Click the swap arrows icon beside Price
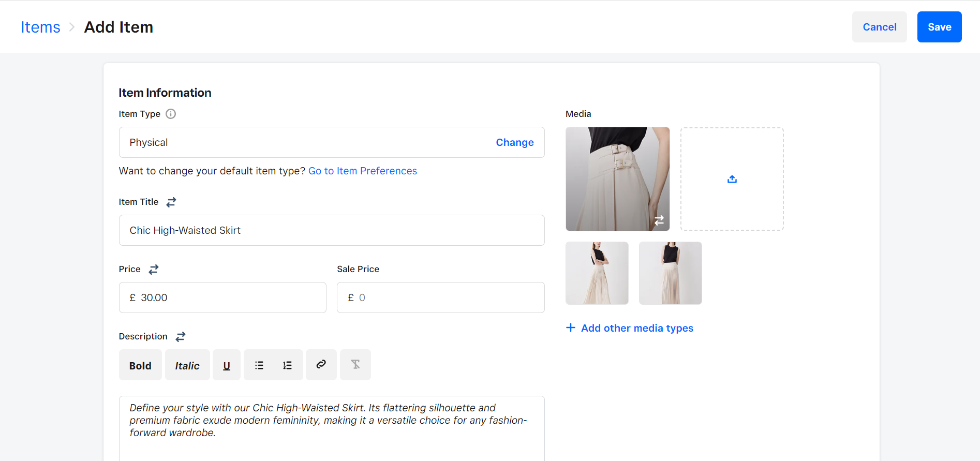This screenshot has height=461, width=980. [154, 270]
